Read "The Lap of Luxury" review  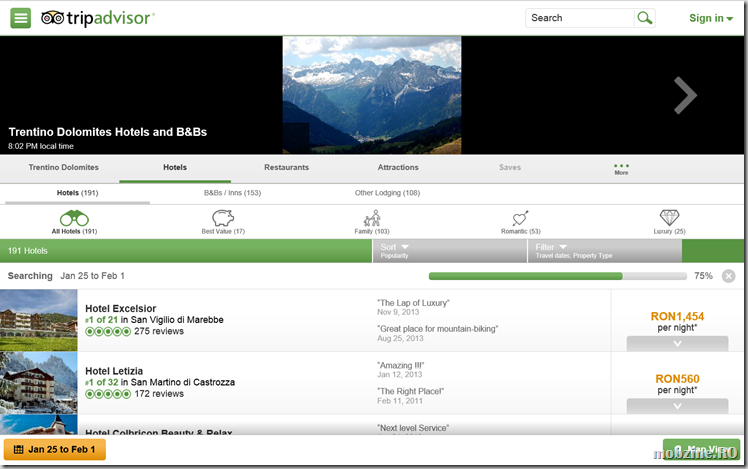(413, 303)
